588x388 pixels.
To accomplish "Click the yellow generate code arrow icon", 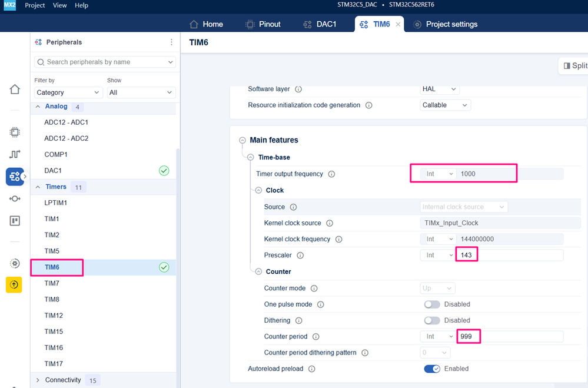I will coord(14,285).
